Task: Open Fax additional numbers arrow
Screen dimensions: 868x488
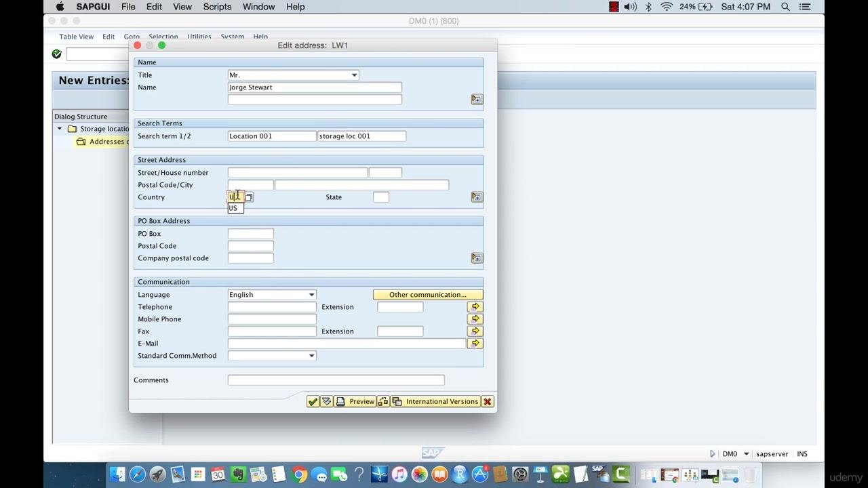Action: (475, 331)
